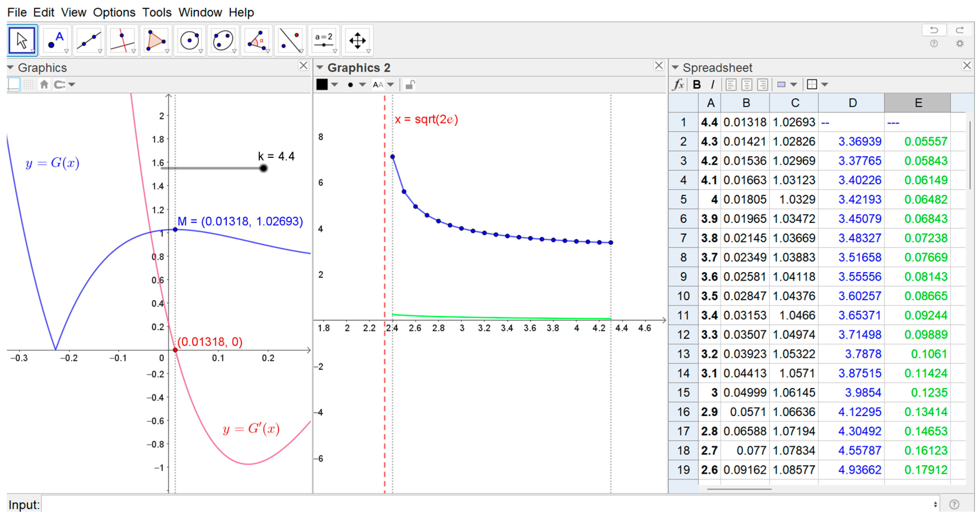
Task: Click cell D2 containing 3.36939
Action: click(x=851, y=141)
